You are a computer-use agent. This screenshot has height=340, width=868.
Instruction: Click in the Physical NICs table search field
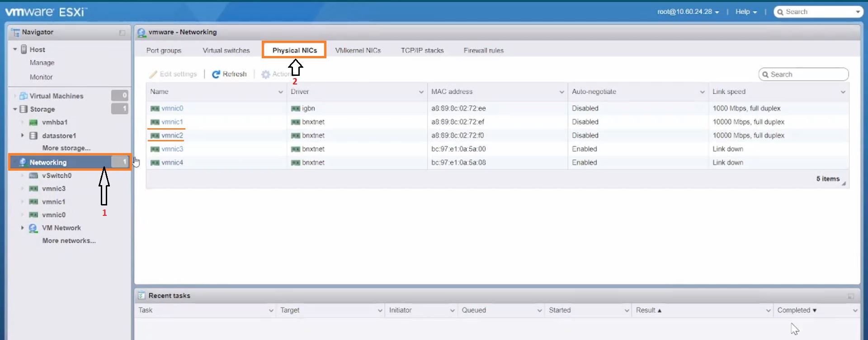point(803,75)
